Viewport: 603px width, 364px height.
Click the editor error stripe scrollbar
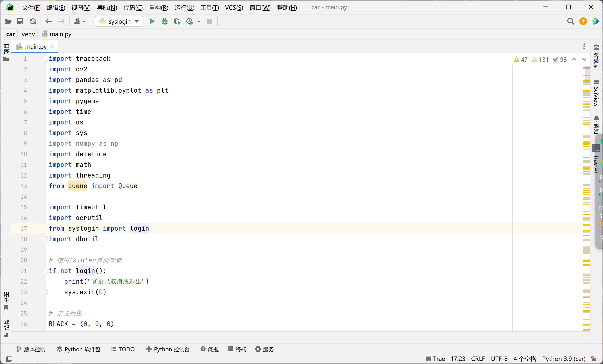click(586, 196)
